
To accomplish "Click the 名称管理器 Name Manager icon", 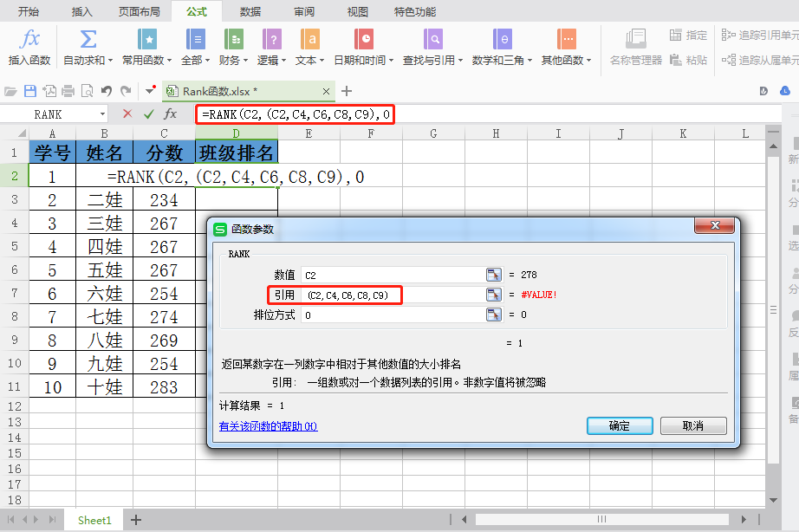I will pyautogui.click(x=635, y=40).
